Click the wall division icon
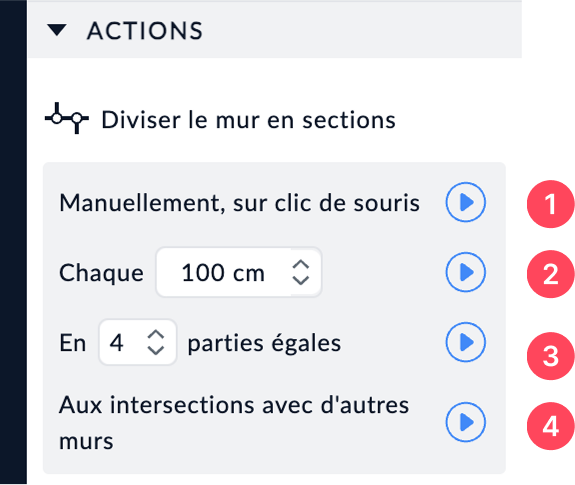Screen dimensions: 575x485 (67, 118)
